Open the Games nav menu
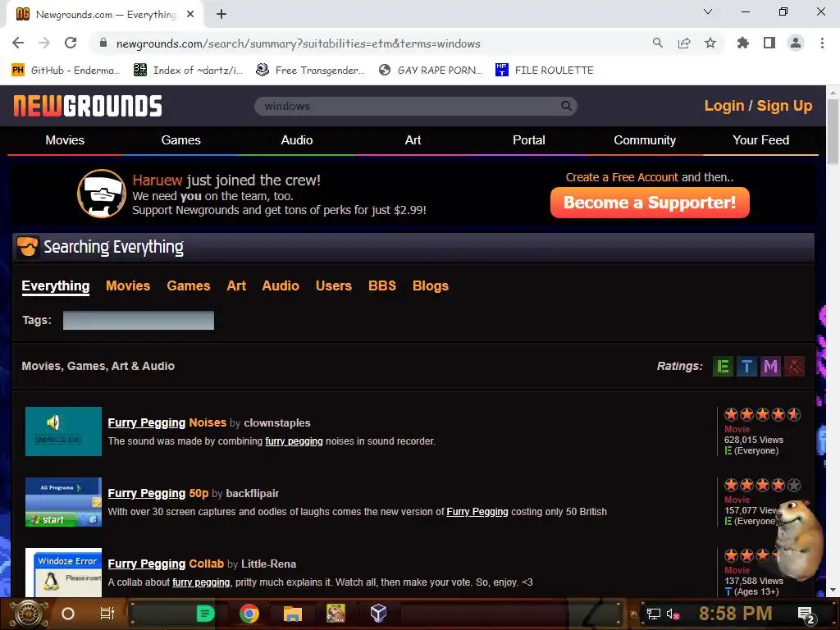This screenshot has width=840, height=630. pos(181,139)
